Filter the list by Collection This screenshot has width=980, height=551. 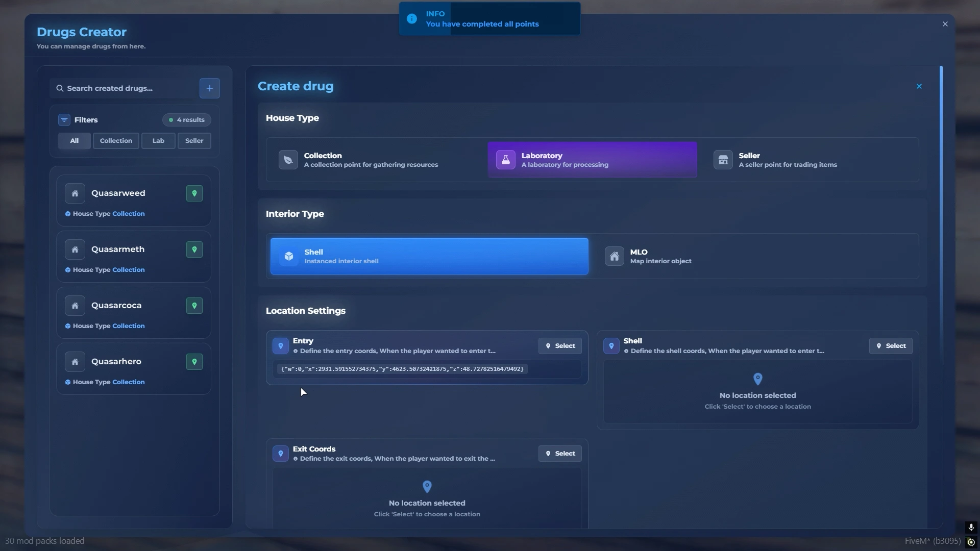pyautogui.click(x=116, y=141)
